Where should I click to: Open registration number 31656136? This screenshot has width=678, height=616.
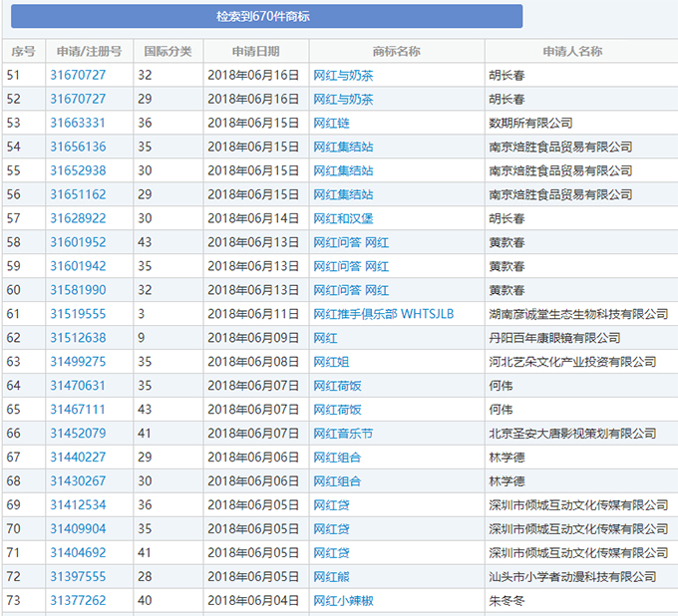[x=78, y=147]
